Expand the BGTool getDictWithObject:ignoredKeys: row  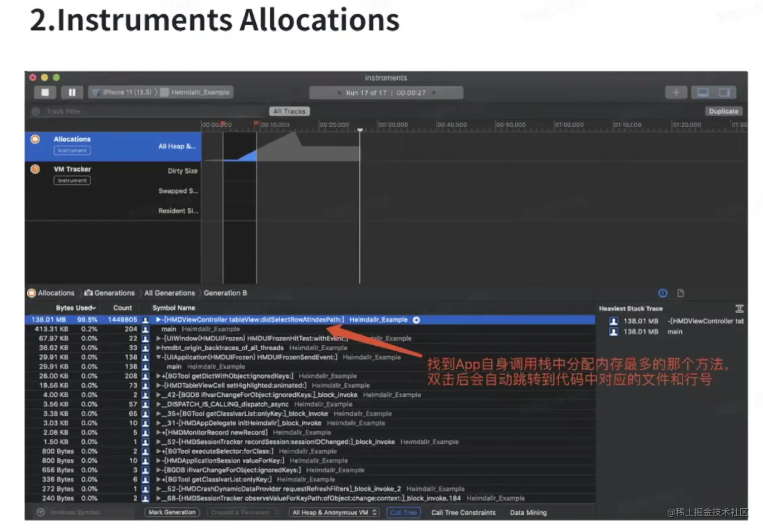point(158,376)
